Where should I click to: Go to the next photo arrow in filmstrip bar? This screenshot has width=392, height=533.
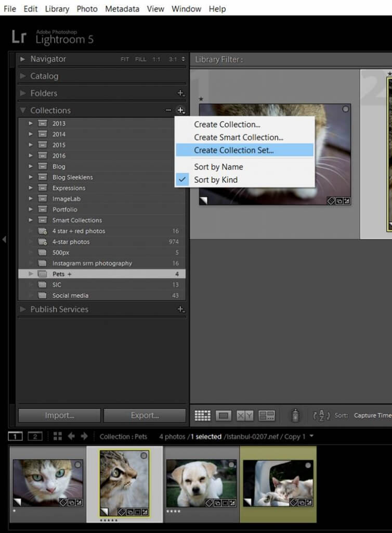[x=84, y=436]
